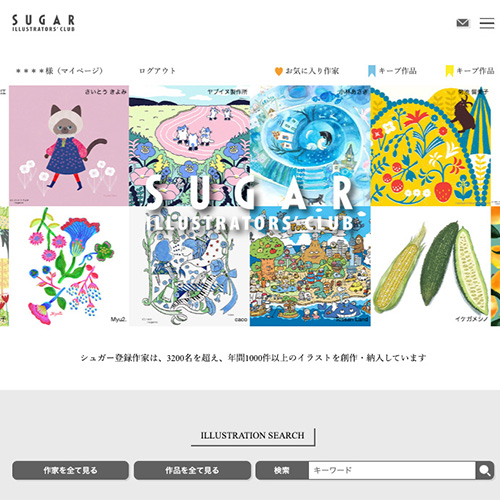Click the blue bookmark keep icon
Viewport: 500px width, 500px height.
coord(372,71)
